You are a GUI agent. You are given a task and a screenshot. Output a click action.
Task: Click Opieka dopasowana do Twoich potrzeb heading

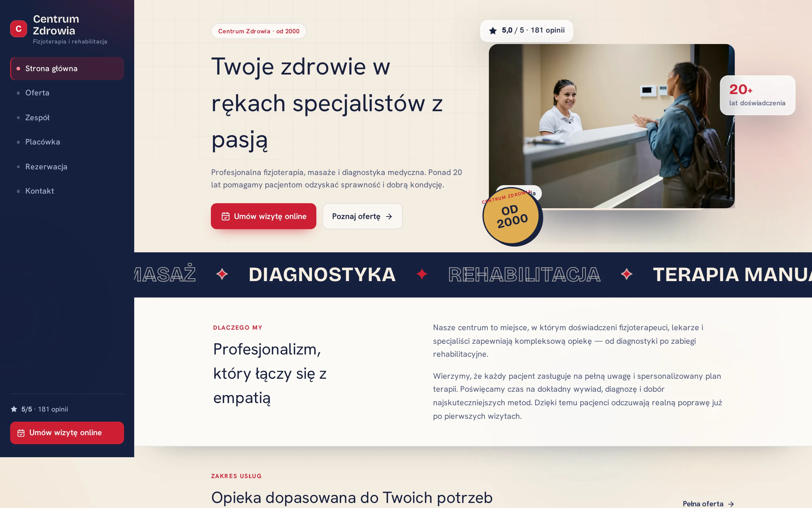[x=352, y=498]
